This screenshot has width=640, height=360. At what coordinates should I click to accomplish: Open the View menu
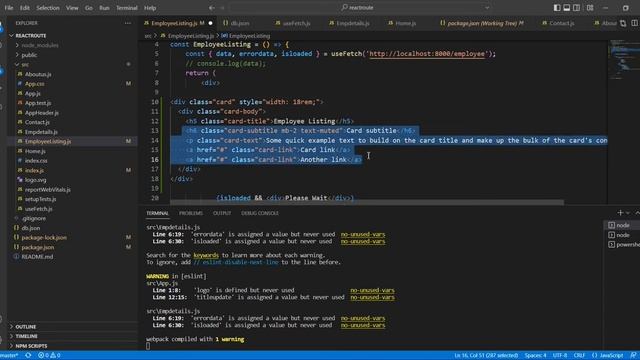[72, 8]
